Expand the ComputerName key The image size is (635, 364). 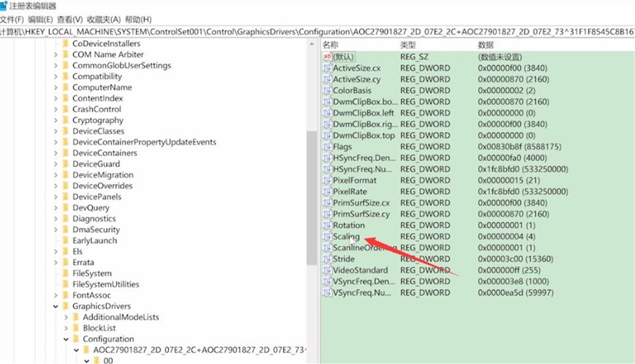pyautogui.click(x=56, y=87)
